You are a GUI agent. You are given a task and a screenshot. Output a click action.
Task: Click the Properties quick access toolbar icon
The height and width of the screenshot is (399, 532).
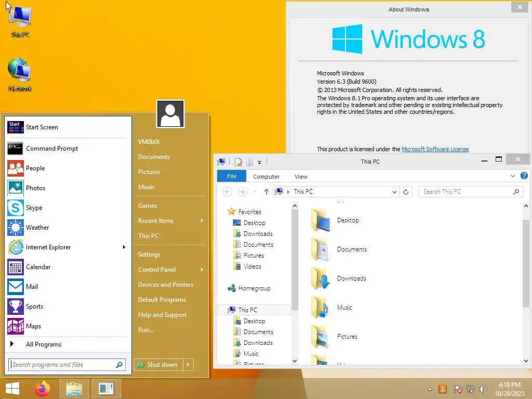coord(238,162)
